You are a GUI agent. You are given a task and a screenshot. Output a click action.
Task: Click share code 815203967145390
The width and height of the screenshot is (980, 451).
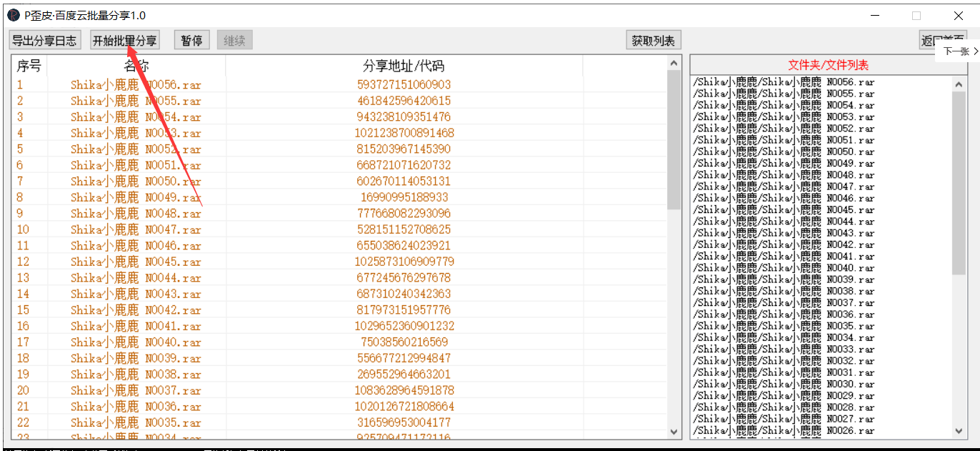pyautogui.click(x=404, y=149)
